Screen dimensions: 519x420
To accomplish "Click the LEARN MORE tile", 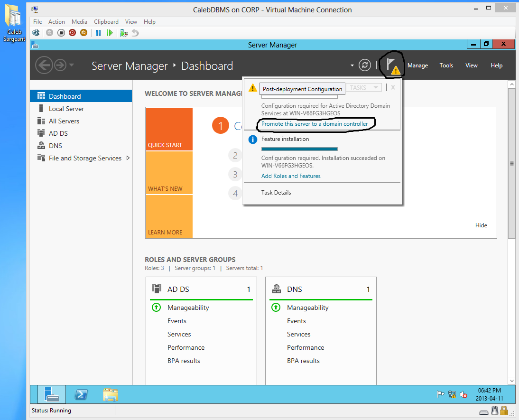I will click(169, 216).
